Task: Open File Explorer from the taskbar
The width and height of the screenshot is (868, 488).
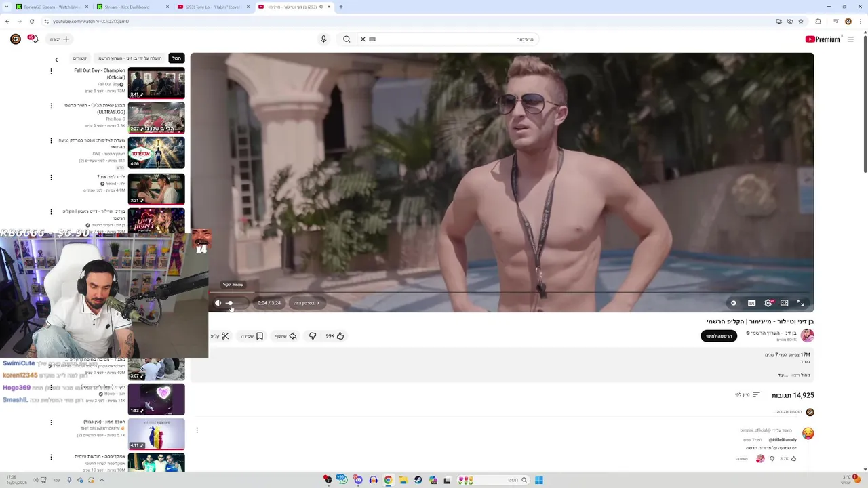Action: [403, 480]
